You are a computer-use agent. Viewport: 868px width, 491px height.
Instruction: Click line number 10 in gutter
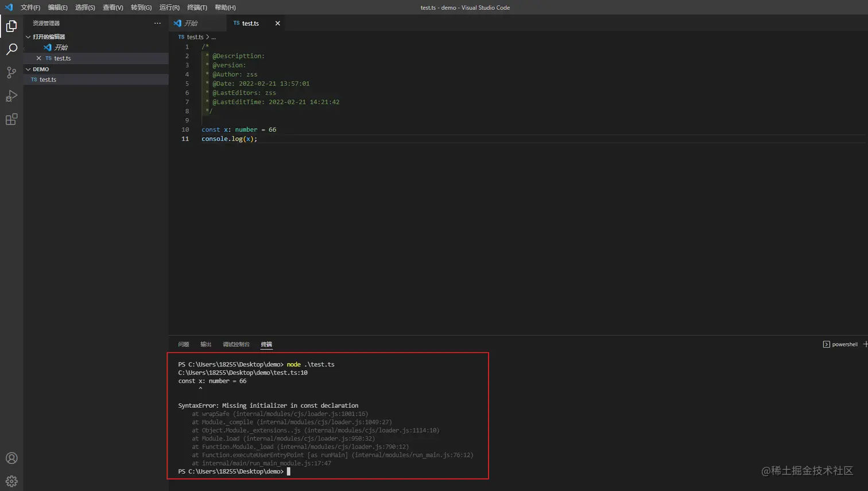pyautogui.click(x=185, y=130)
